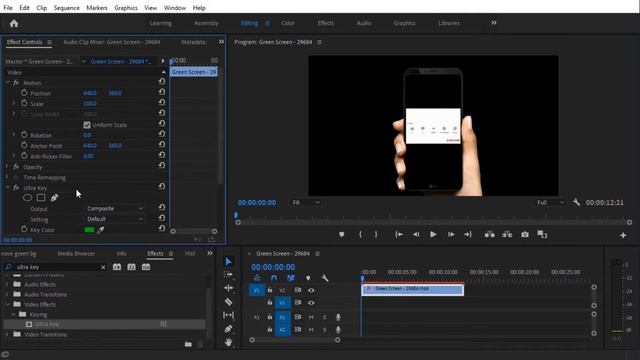
Task: Click Mark Out bracket button
Action: pyautogui.click(x=376, y=234)
